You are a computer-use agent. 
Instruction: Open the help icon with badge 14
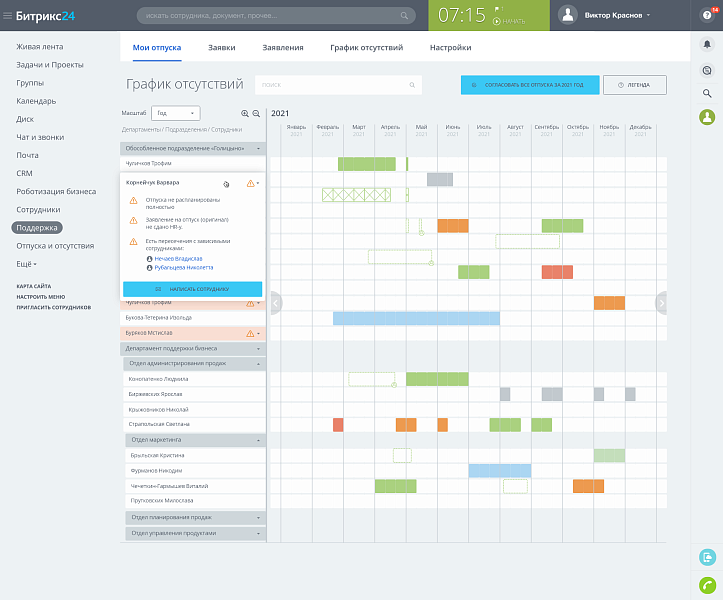706,15
